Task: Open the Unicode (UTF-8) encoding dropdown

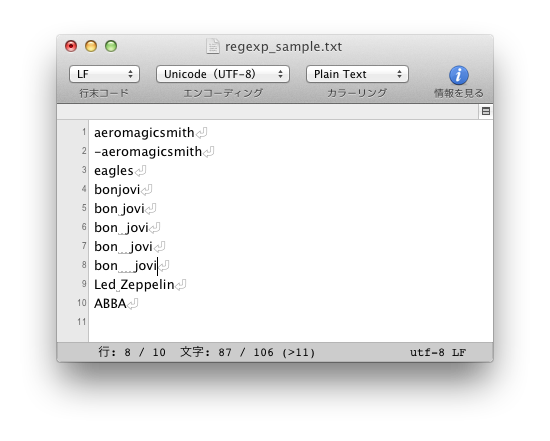Action: coord(223,74)
